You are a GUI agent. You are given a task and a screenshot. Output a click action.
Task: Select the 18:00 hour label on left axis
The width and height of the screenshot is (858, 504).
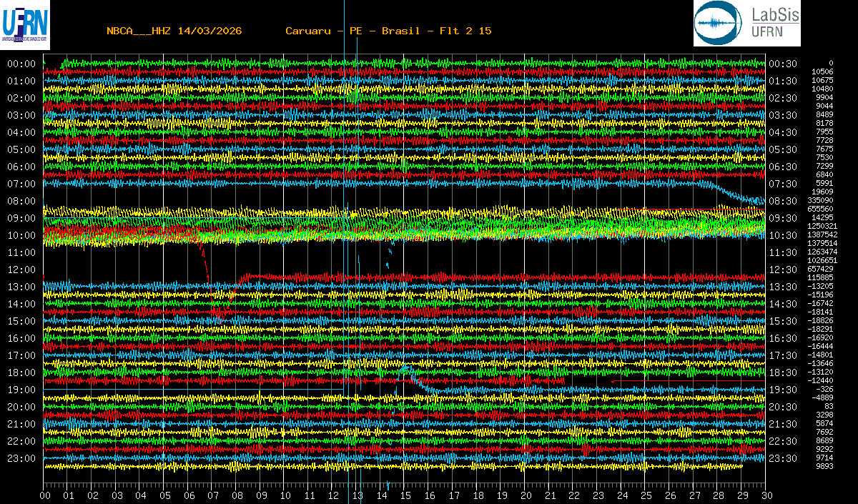(x=21, y=372)
